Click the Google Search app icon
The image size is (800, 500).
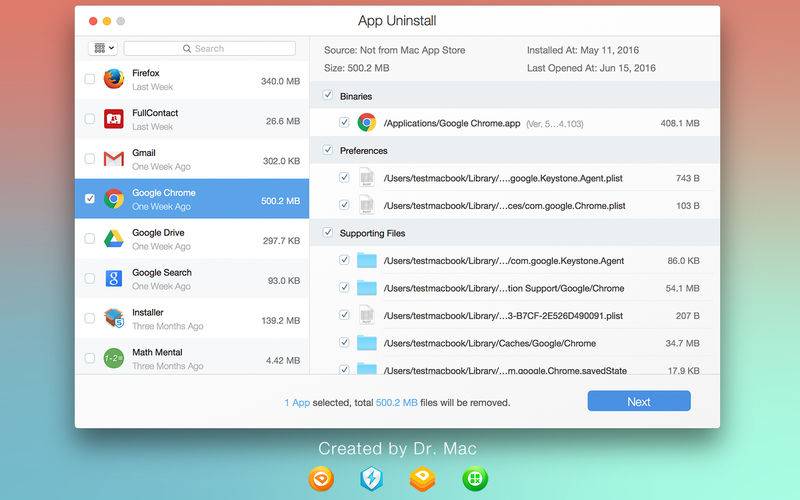pos(113,278)
